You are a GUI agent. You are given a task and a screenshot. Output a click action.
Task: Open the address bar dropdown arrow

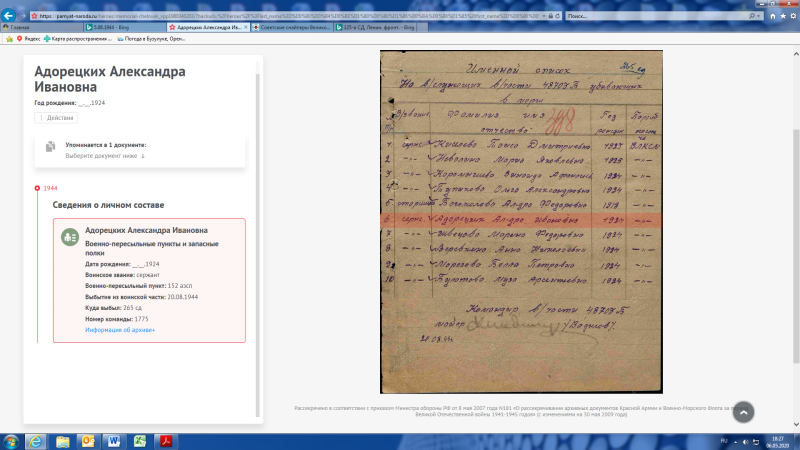[544, 16]
